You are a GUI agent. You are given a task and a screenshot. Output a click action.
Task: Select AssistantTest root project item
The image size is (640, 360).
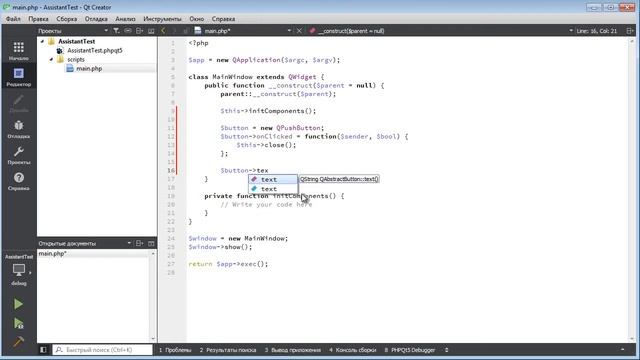click(x=76, y=41)
